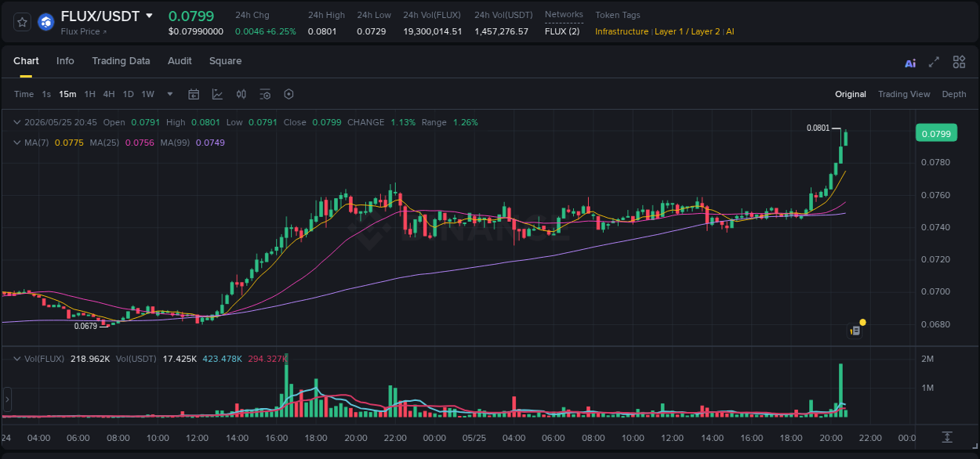Open the chart settings hexagon icon
980x459 pixels.
tap(289, 94)
